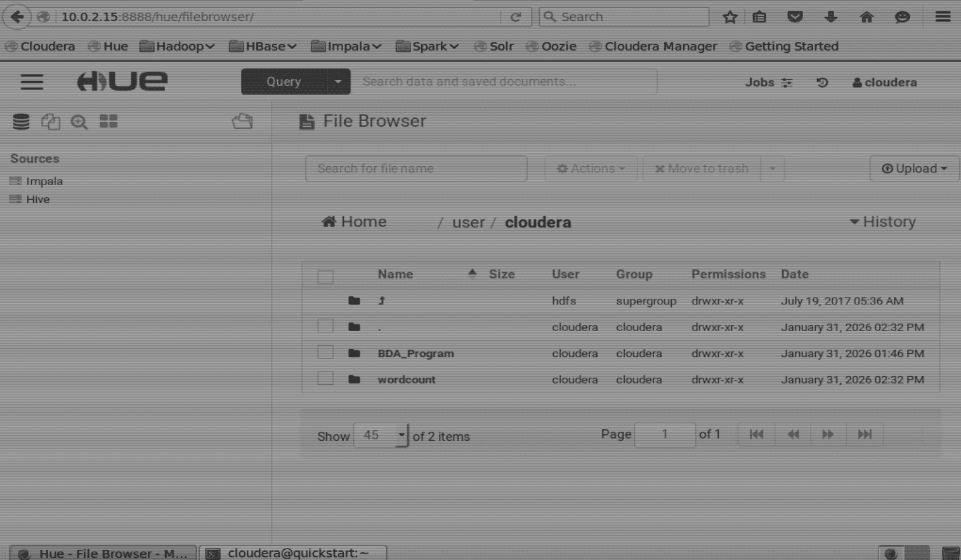The height and width of the screenshot is (560, 961).
Task: Go to previous page of file list
Action: coord(793,434)
